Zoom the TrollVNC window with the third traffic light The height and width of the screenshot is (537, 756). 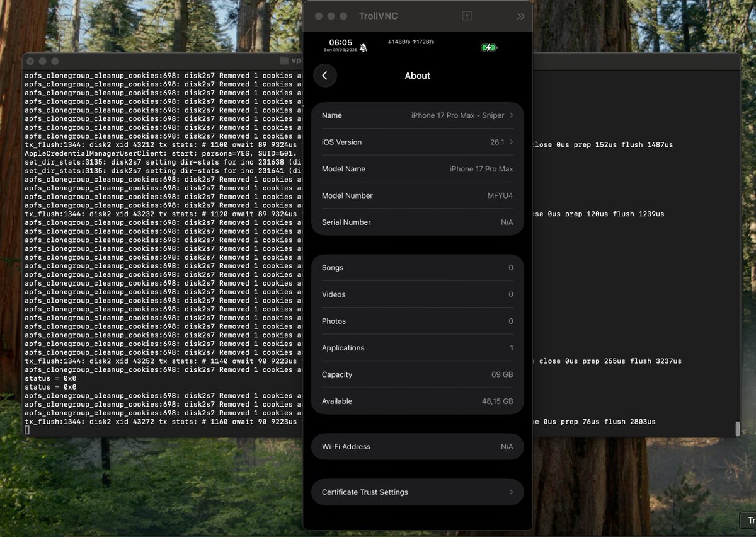pyautogui.click(x=343, y=16)
